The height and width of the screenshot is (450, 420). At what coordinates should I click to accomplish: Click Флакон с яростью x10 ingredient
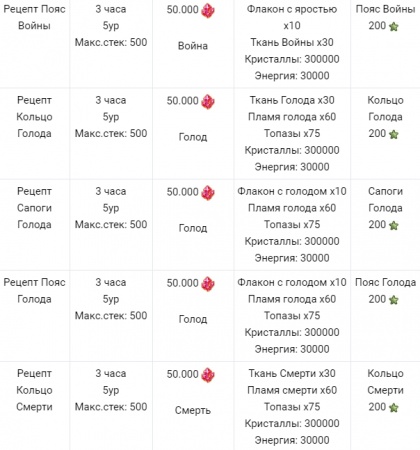[292, 17]
